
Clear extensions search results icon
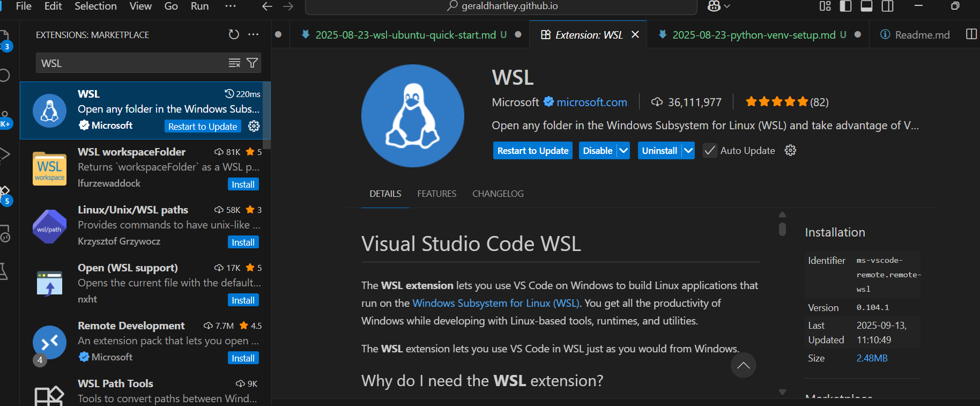[234, 63]
